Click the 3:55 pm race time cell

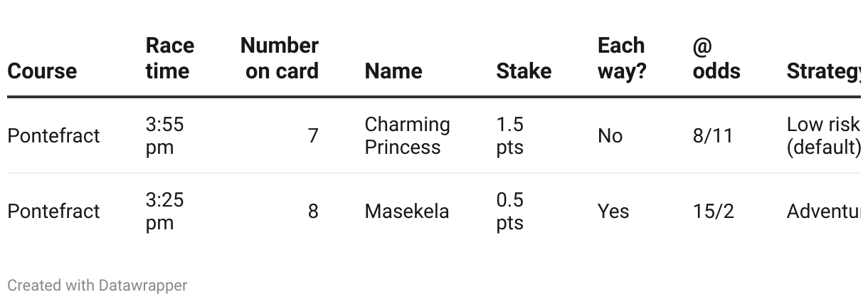point(164,135)
